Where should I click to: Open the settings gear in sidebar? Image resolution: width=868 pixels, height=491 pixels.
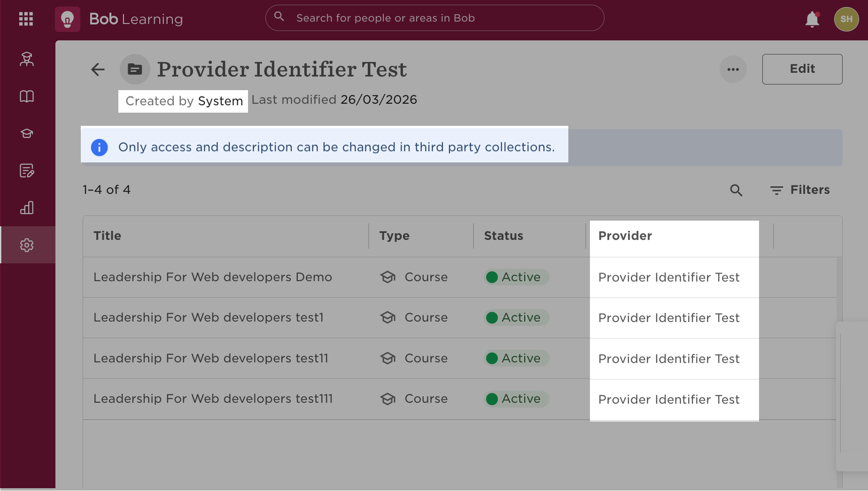(x=27, y=245)
